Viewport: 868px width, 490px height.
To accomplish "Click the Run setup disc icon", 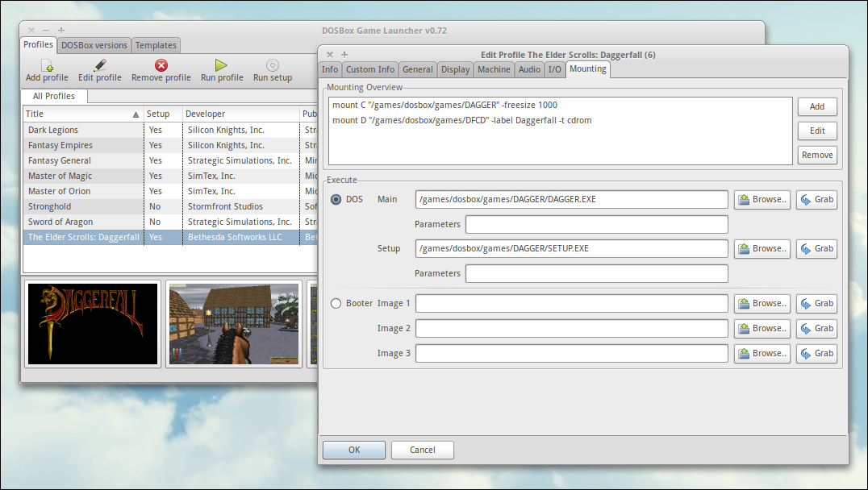I will pyautogui.click(x=273, y=65).
